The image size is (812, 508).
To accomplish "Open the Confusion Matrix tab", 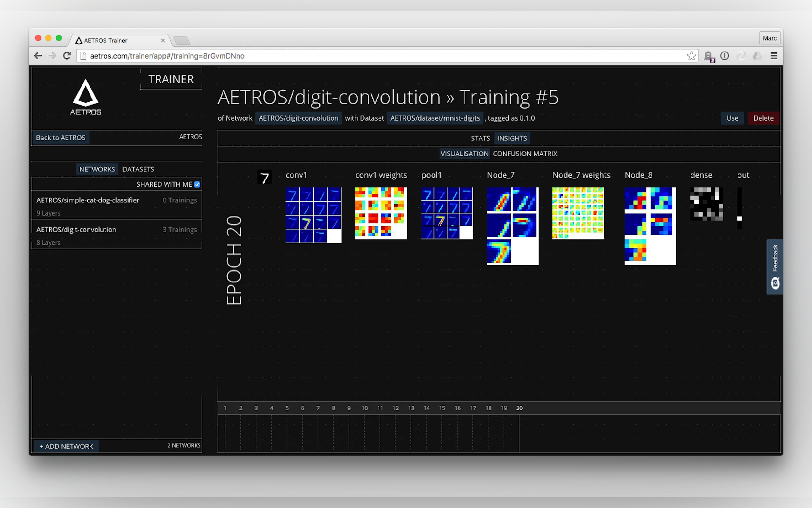I will click(525, 154).
